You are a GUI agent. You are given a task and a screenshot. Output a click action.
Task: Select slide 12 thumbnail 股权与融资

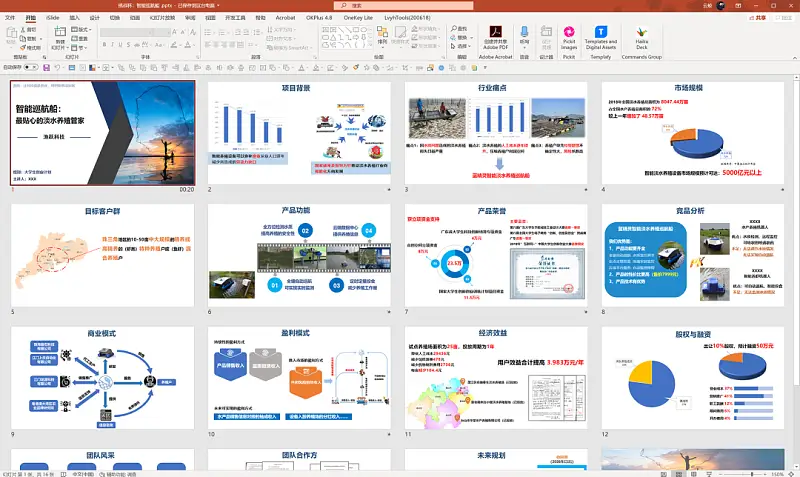[692, 378]
